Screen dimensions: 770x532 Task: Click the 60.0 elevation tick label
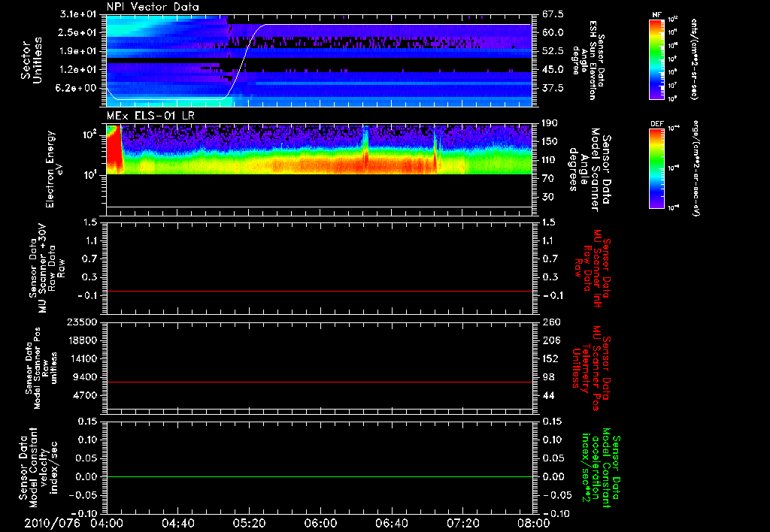(553, 33)
